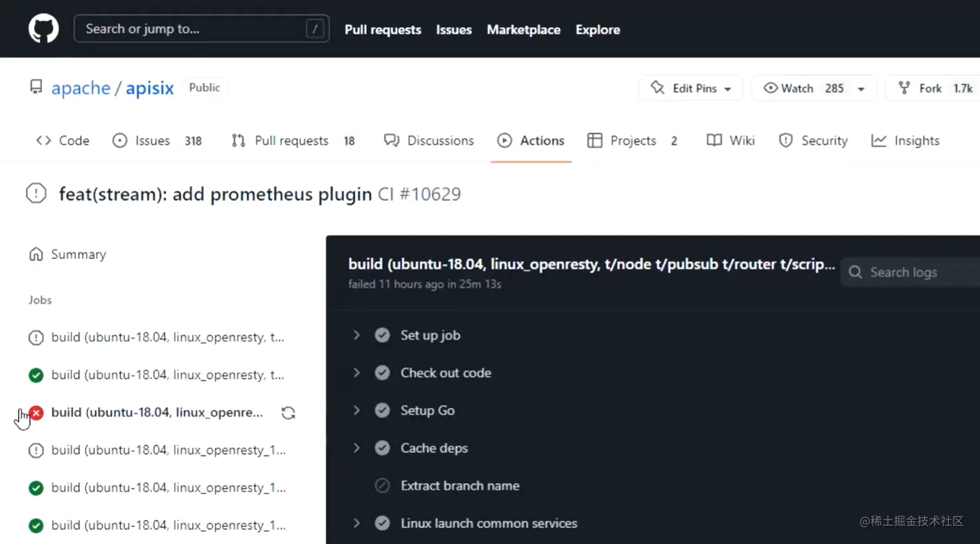The image size is (980, 544).
Task: Open the Marketplace link in header
Action: click(x=523, y=30)
